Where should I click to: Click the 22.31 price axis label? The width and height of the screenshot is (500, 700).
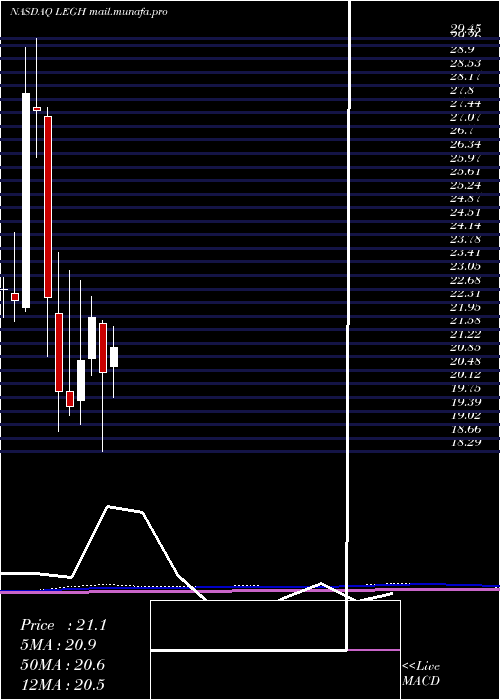pos(465,294)
